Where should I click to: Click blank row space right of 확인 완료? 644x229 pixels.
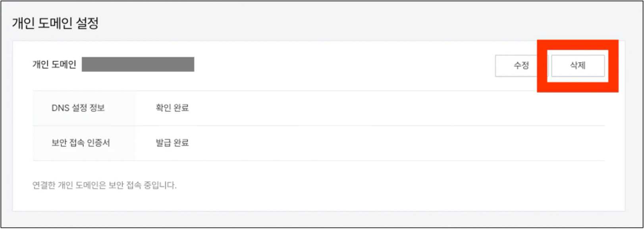click(357, 108)
